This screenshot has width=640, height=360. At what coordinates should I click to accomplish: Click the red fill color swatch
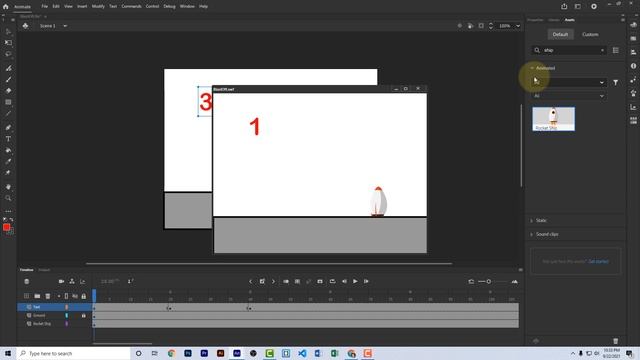7,227
